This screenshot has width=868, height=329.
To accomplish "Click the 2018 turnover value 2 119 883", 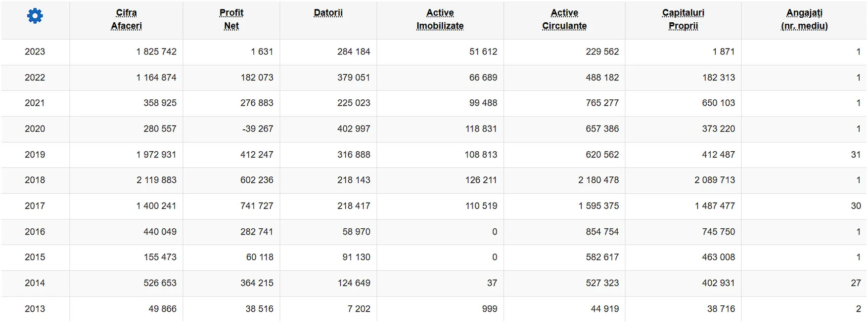I will pos(156,180).
